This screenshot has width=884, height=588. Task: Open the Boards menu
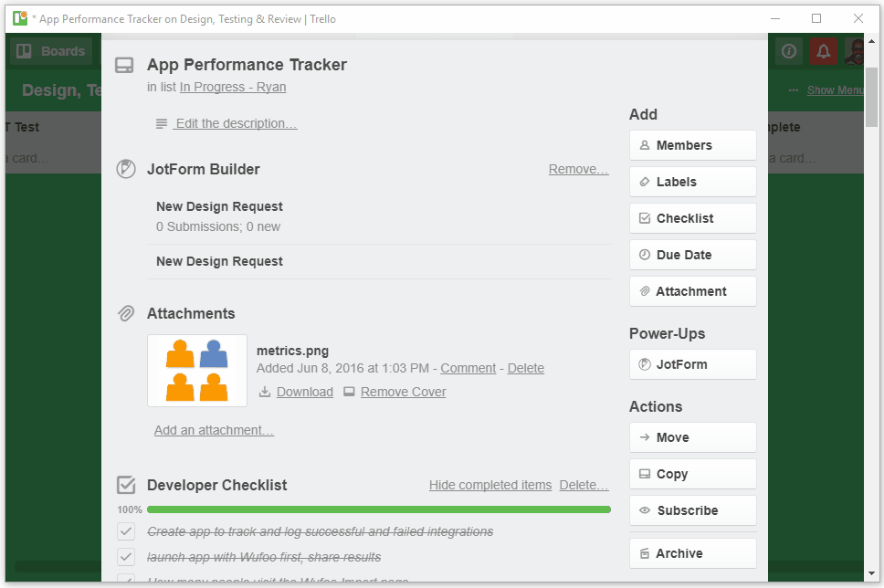(51, 51)
